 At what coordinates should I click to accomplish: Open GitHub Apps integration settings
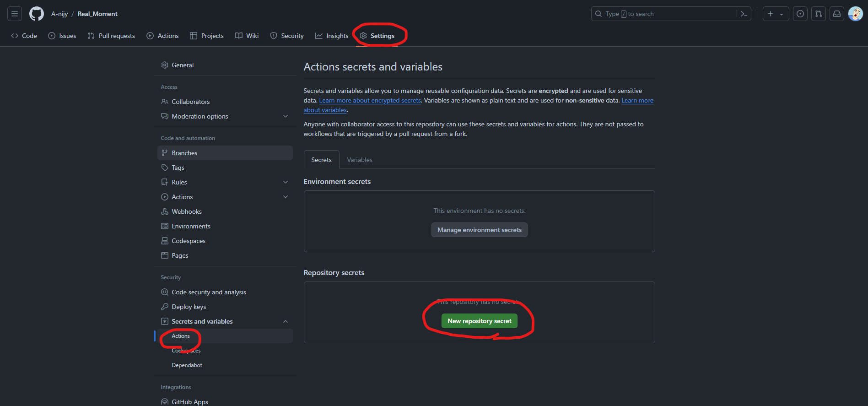tap(225, 401)
